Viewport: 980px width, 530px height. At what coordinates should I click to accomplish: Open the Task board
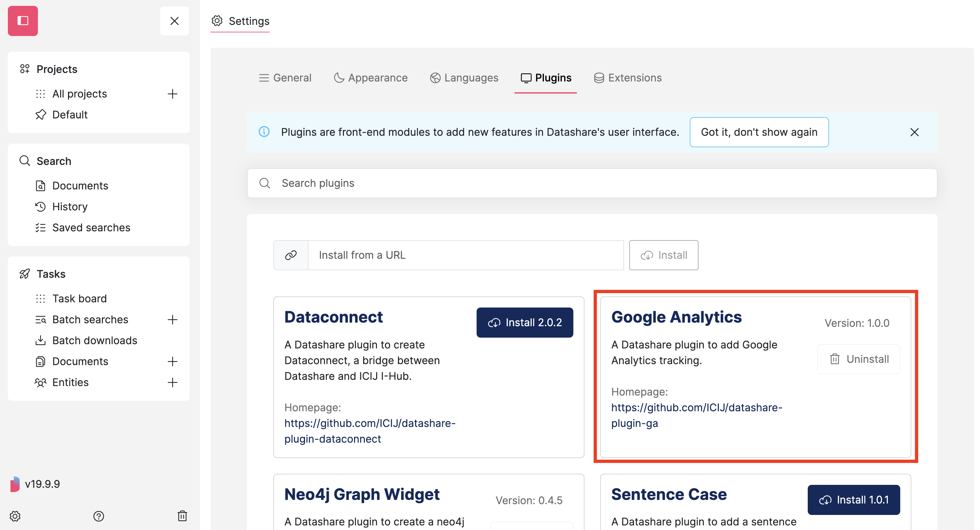pos(79,298)
